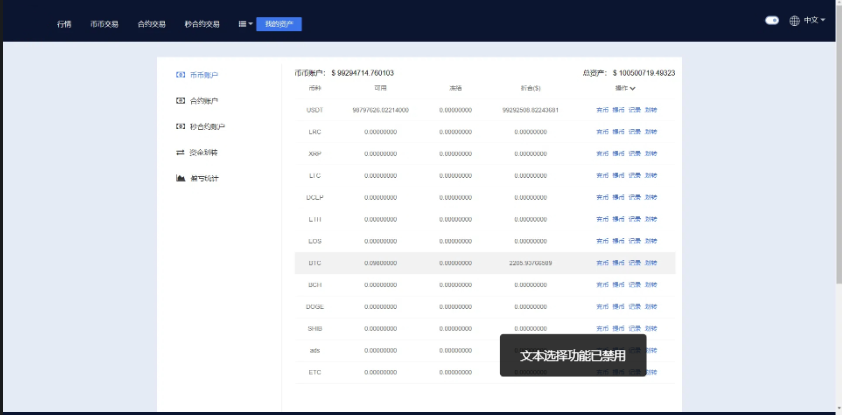This screenshot has width=842, height=415.
Task: Click 划转 in the LTC row
Action: point(651,176)
